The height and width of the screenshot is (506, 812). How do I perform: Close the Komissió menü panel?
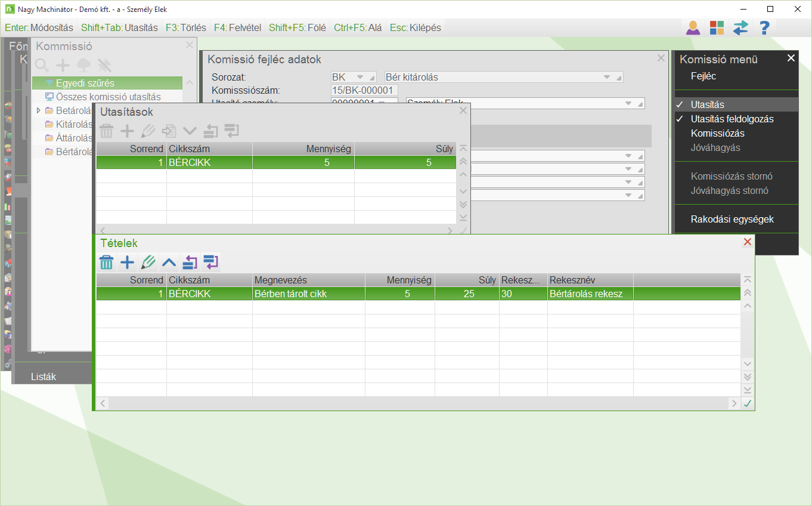(x=791, y=58)
